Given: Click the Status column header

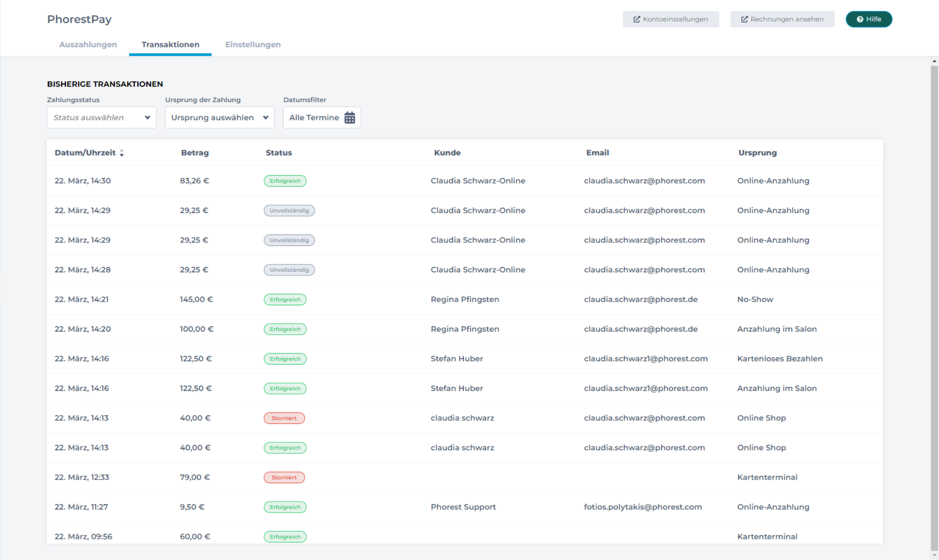Looking at the screenshot, I should [279, 153].
